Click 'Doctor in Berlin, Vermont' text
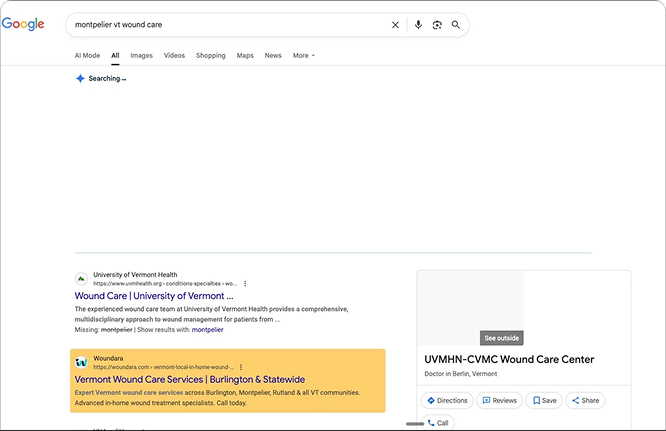The height and width of the screenshot is (431, 666). tap(460, 374)
